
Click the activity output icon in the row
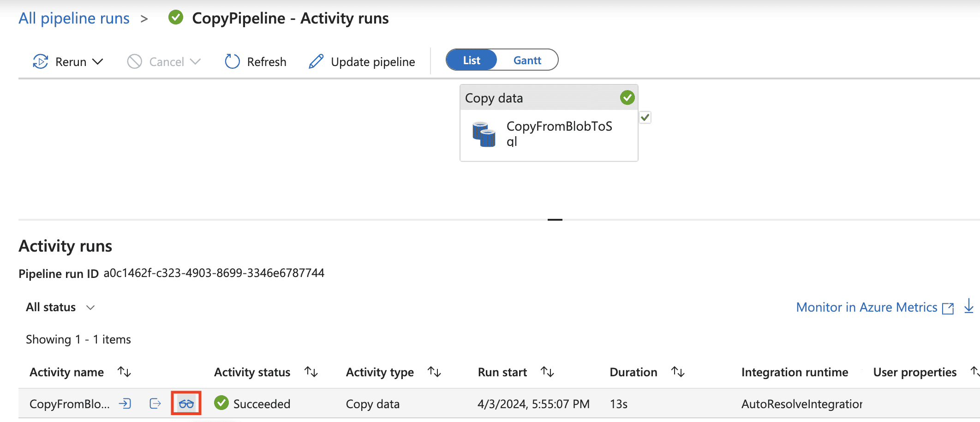tap(155, 404)
